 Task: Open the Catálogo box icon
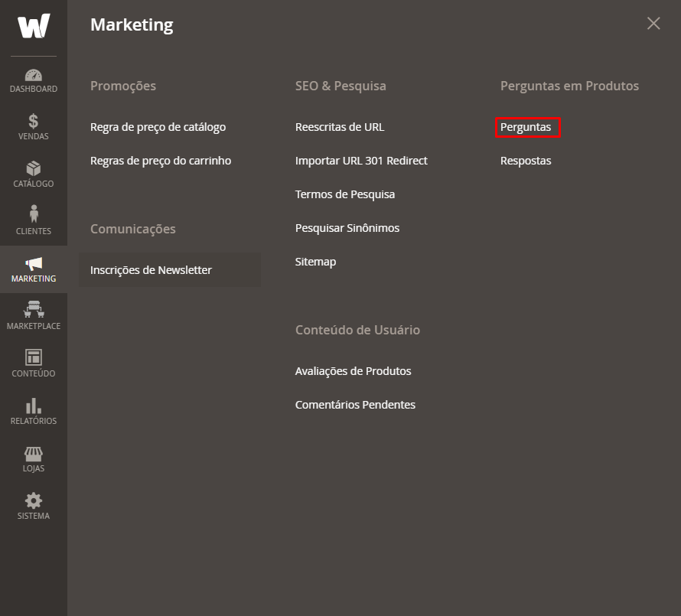pos(34,168)
